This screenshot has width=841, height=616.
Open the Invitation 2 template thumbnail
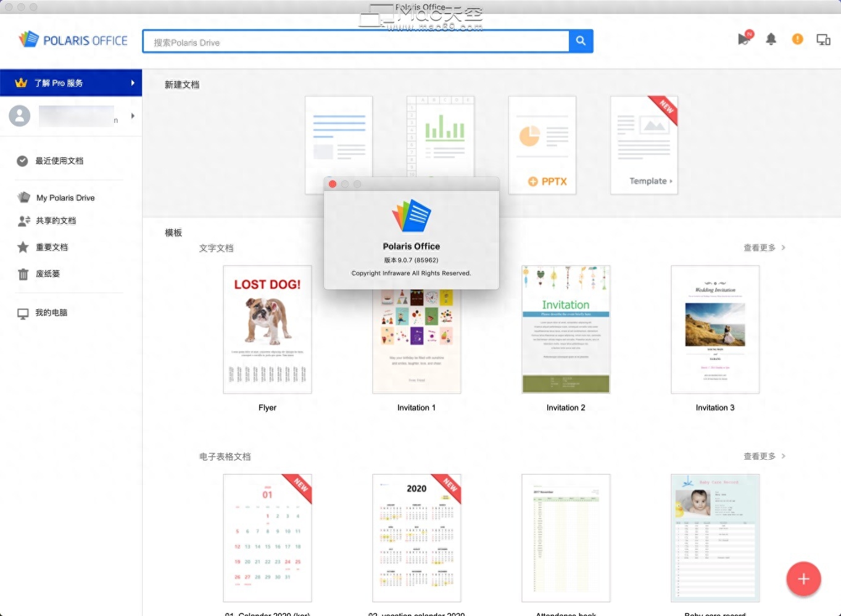tap(565, 330)
